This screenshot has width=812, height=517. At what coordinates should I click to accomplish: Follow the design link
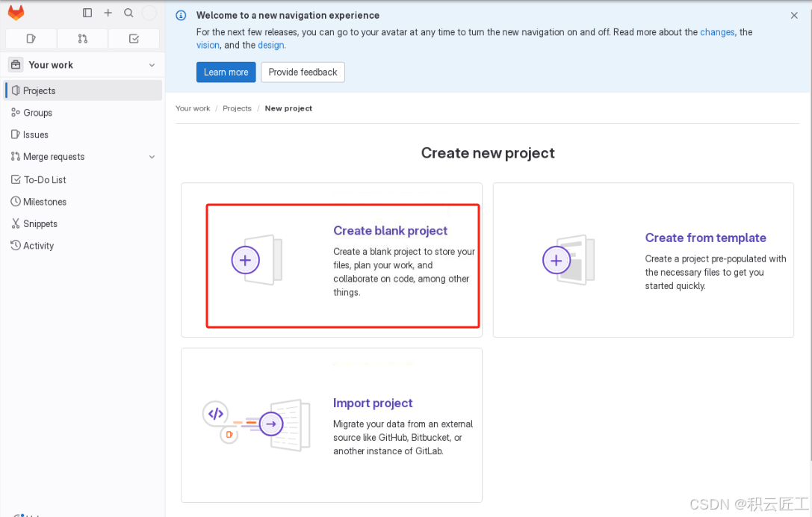point(271,45)
